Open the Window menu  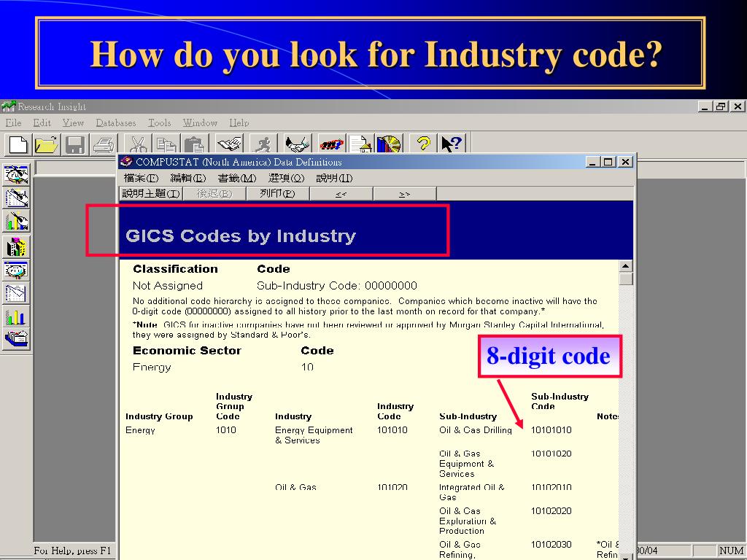click(x=200, y=122)
